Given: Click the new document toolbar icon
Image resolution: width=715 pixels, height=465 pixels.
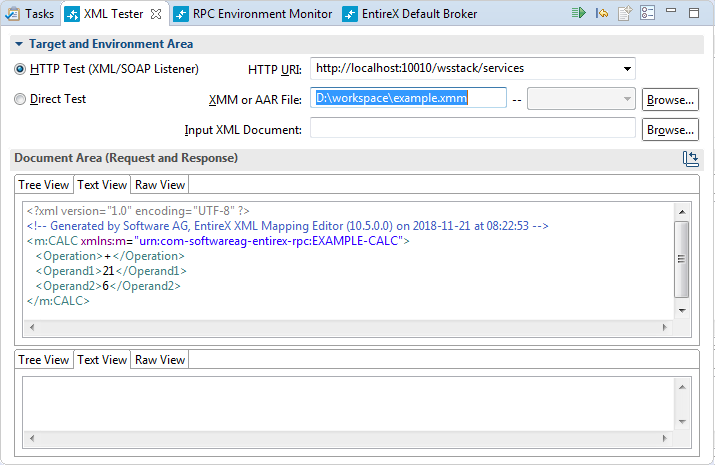Looking at the screenshot, I should (625, 13).
